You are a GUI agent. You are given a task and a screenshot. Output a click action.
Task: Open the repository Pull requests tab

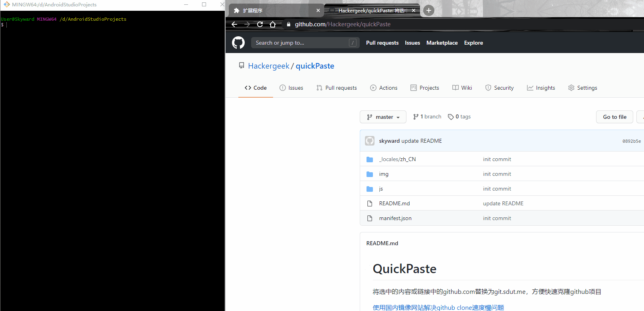point(337,88)
